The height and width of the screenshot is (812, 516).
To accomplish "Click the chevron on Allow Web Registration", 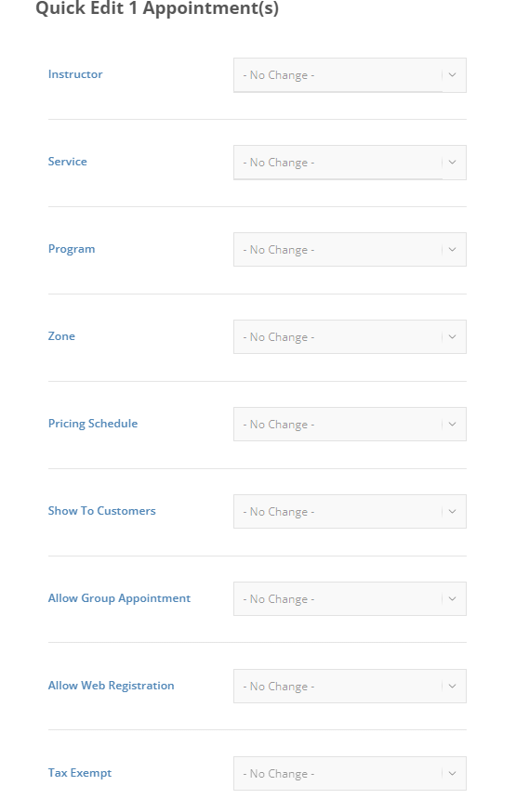I will (x=452, y=686).
